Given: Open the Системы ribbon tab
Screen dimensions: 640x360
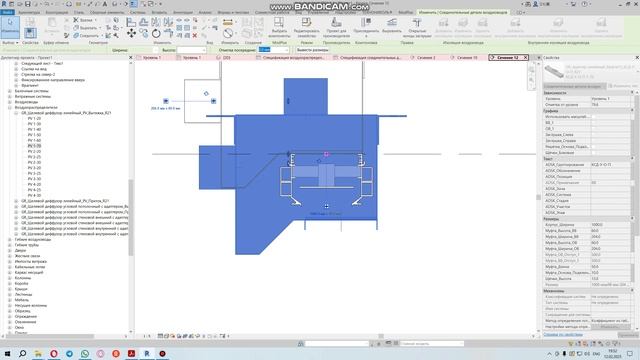Looking at the screenshot, I should [138, 12].
